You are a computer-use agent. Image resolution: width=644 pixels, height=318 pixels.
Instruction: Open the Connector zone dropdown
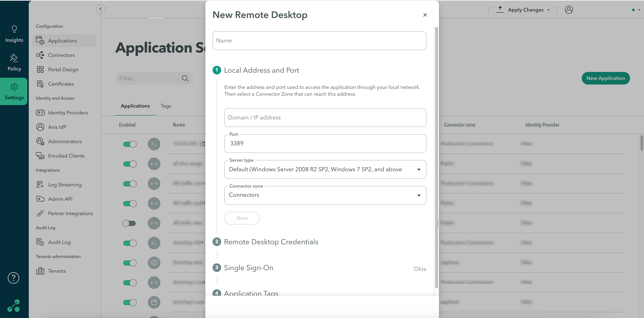[419, 195]
